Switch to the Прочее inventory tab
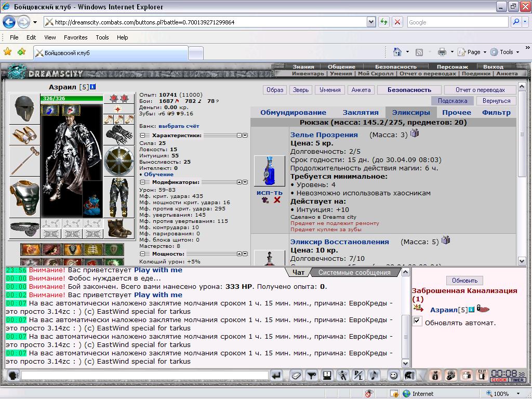 (456, 112)
